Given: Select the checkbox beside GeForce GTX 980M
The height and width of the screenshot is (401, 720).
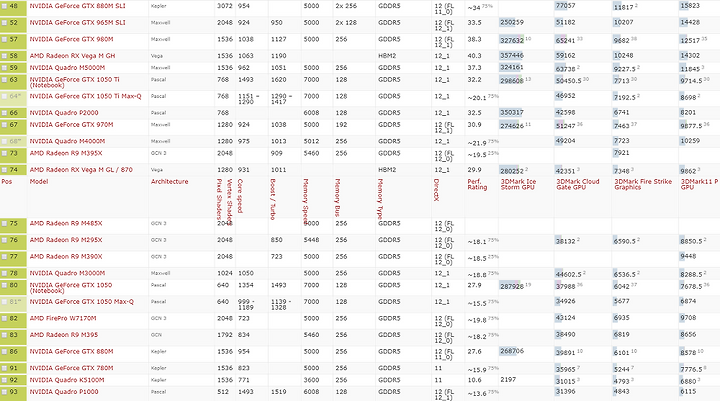Looking at the screenshot, I should pos(5,40).
